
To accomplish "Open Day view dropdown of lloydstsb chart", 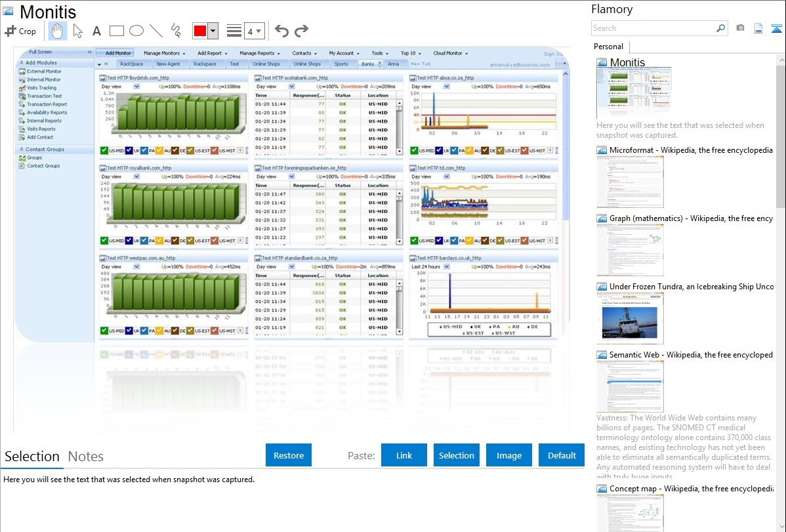I will [x=136, y=87].
